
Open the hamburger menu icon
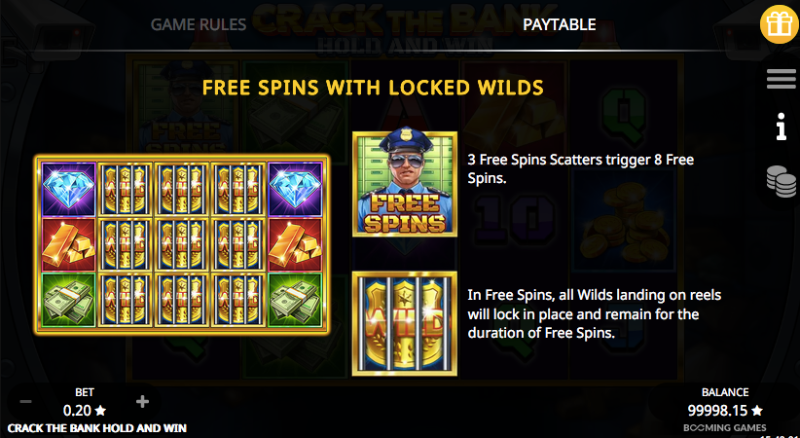[x=781, y=78]
